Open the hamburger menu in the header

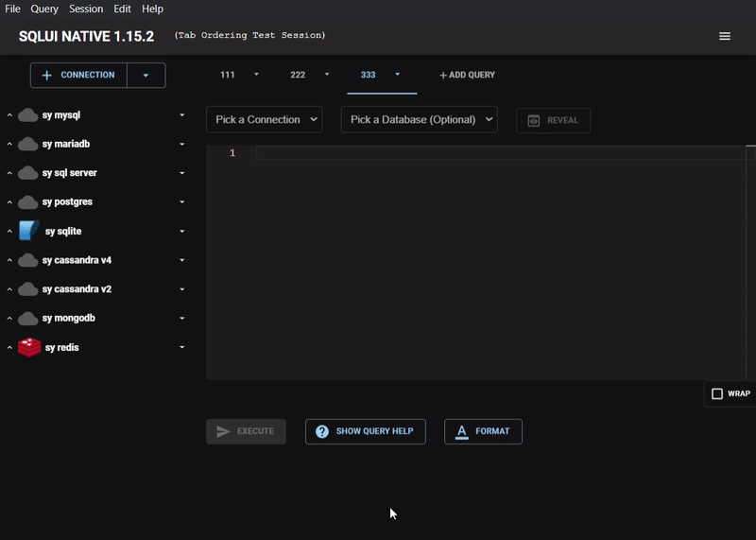[724, 36]
